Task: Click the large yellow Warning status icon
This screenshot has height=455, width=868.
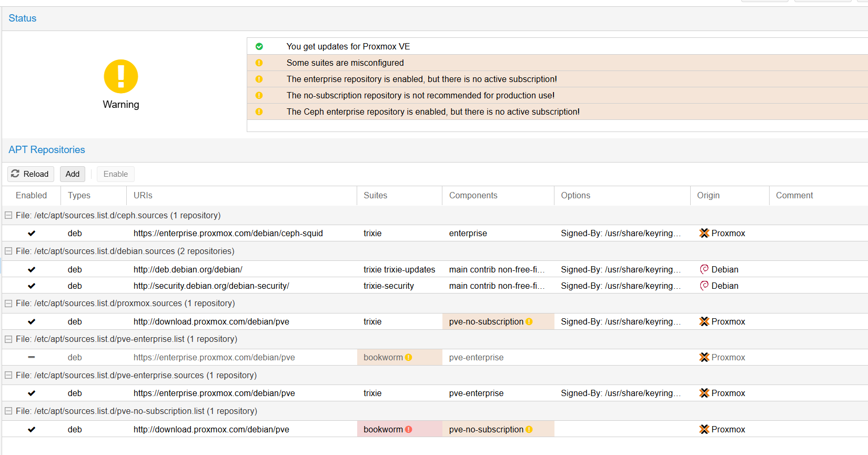Action: pos(121,76)
